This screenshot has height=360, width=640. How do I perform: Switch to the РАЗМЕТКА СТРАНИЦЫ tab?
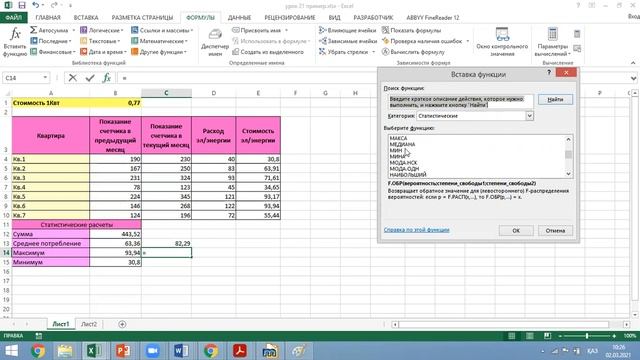click(142, 18)
